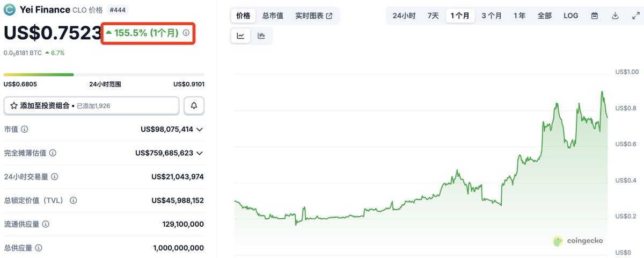Expand the 市值 value chevron
This screenshot has width=644, height=258.
pos(200,130)
